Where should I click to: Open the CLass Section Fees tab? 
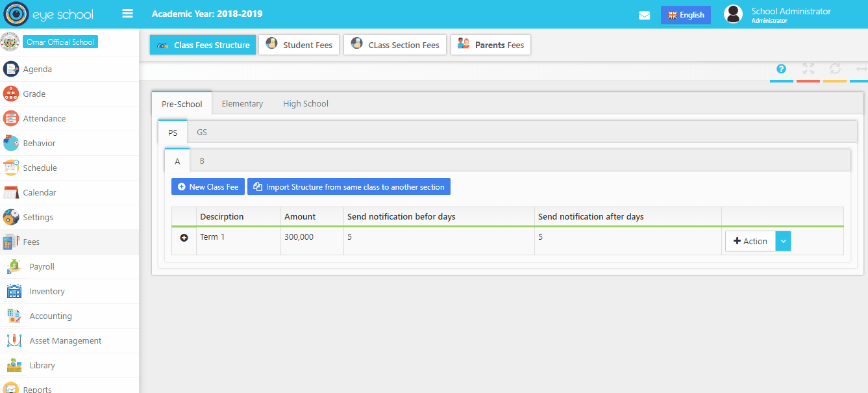tap(395, 45)
